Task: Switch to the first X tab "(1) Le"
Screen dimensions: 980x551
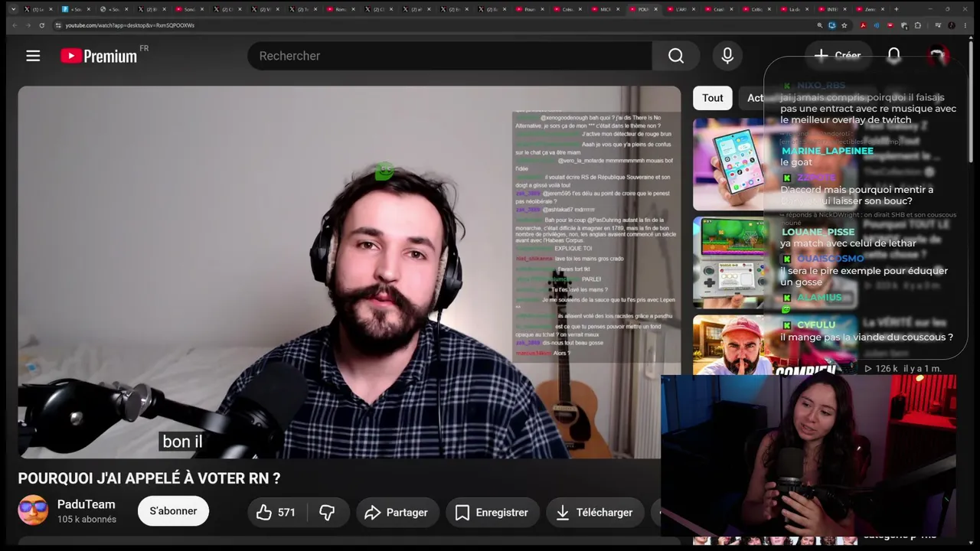Action: click(39, 9)
